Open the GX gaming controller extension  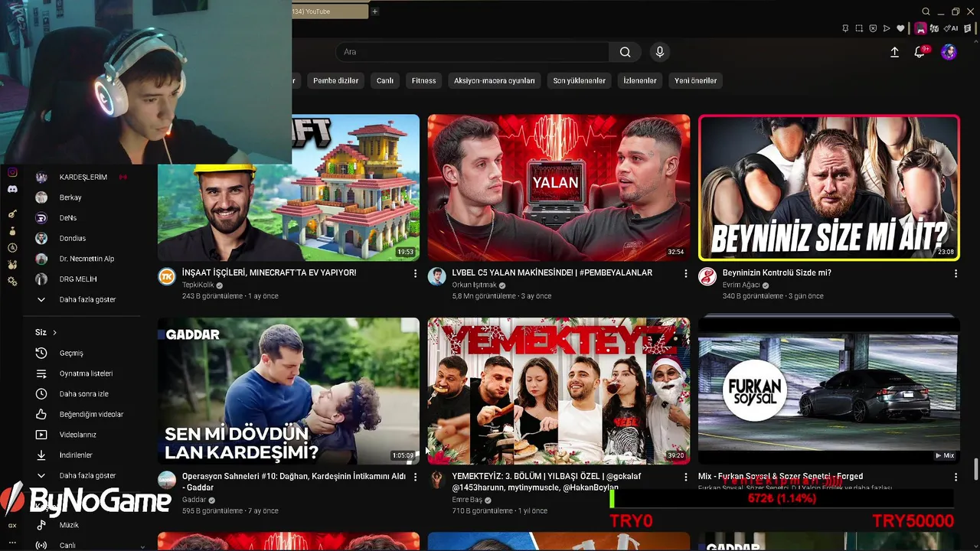[920, 28]
